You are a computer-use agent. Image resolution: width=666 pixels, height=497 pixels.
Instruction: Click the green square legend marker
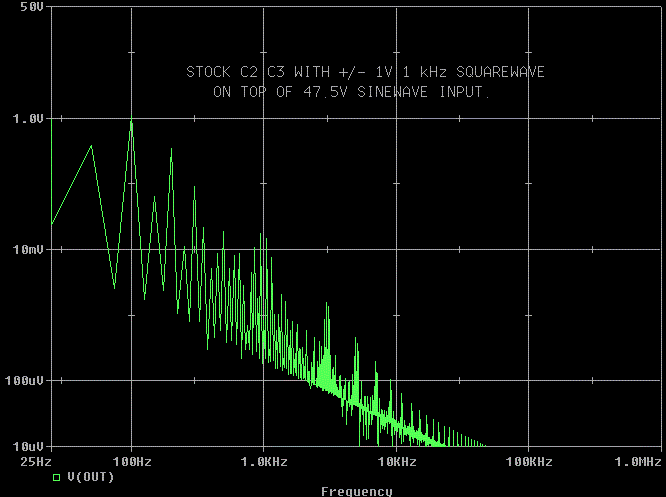(x=57, y=477)
